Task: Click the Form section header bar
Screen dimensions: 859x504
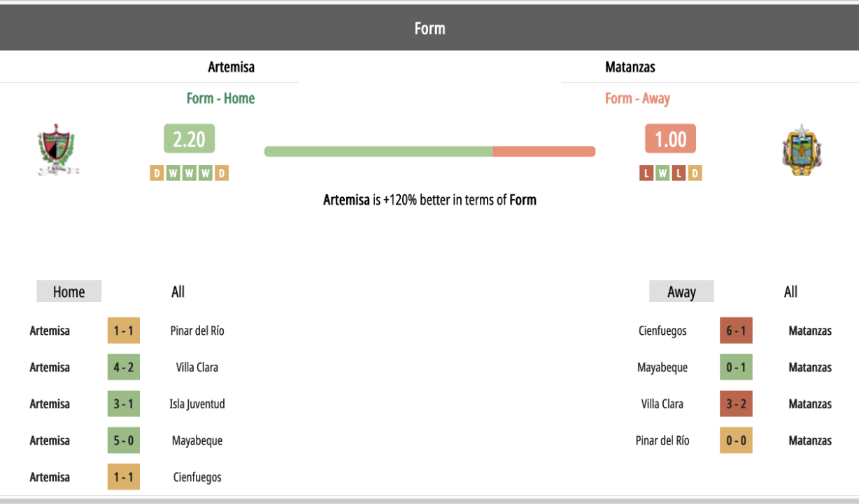Action: coord(429,28)
